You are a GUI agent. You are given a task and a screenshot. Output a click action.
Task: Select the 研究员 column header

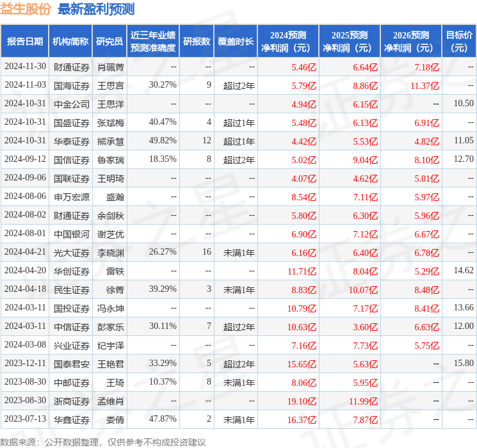point(109,42)
